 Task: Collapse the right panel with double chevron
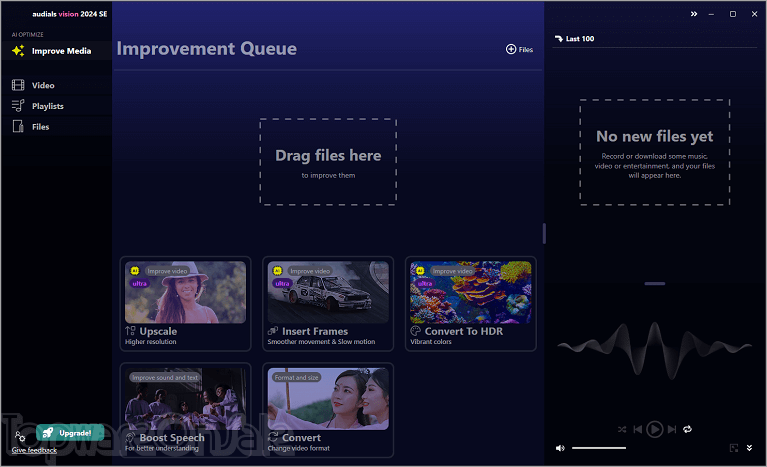[x=694, y=14]
